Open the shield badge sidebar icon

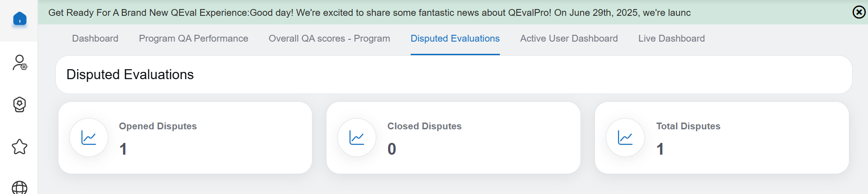[x=19, y=104]
